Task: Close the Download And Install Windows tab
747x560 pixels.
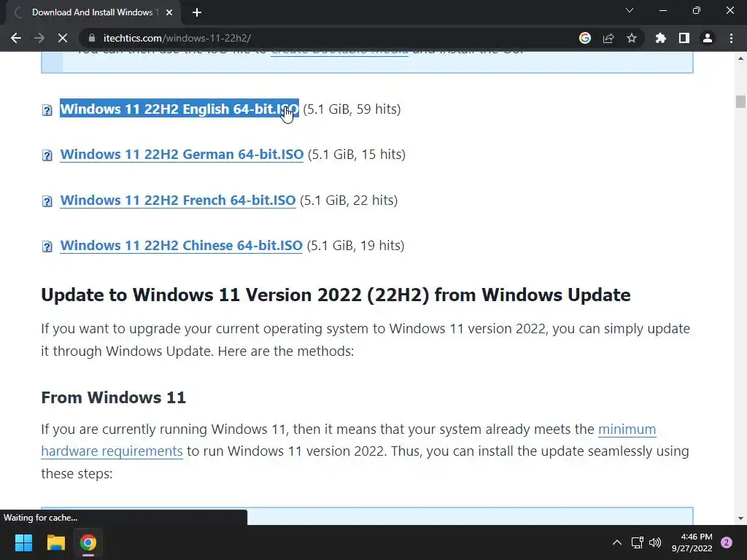Action: coord(169,12)
